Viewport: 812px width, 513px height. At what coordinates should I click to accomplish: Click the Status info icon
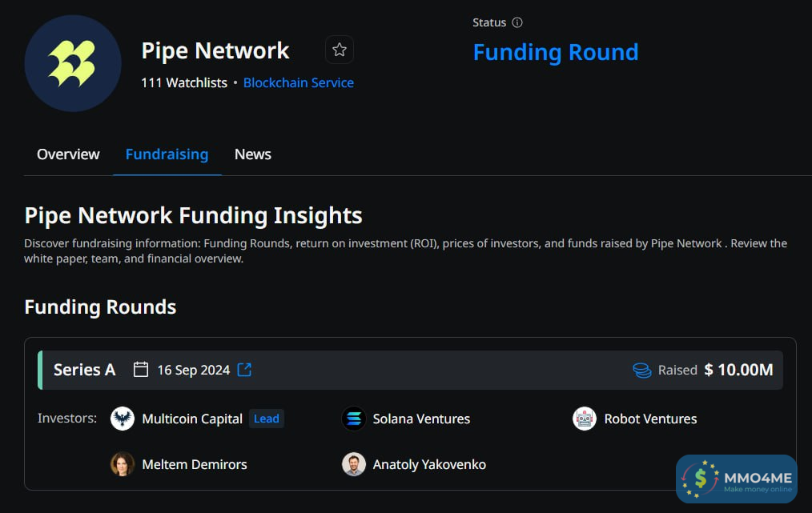[x=517, y=22]
